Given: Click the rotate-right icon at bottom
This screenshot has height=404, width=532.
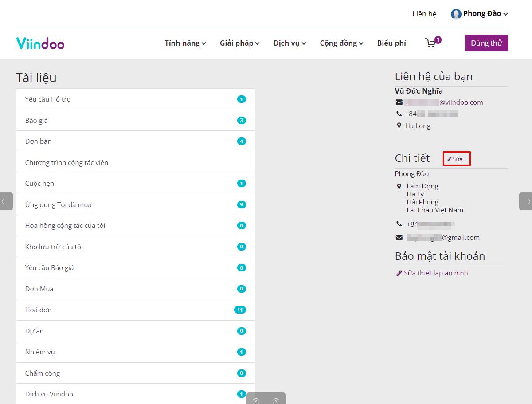Looking at the screenshot, I should coord(276,400).
